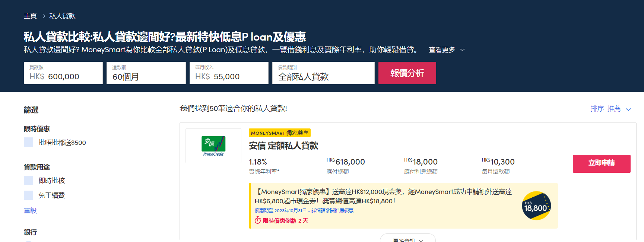Open the 貸款類別 全部私人貸款 dropdown

click(323, 73)
